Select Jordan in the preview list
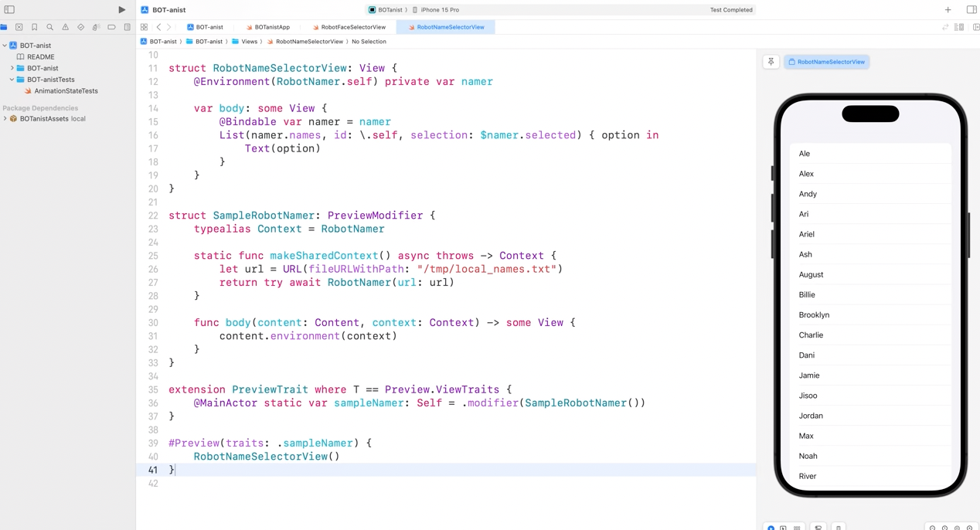 pos(870,416)
